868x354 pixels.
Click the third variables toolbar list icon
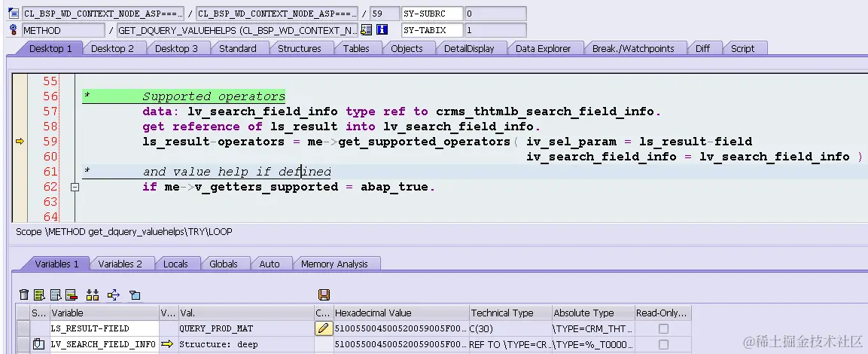(x=56, y=294)
